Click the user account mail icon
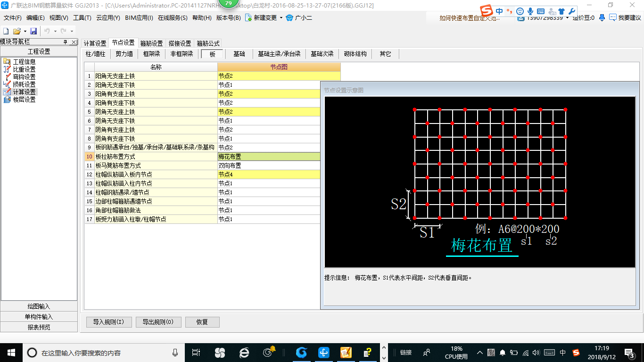Screen dimensions: 644x362 coord(520,17)
